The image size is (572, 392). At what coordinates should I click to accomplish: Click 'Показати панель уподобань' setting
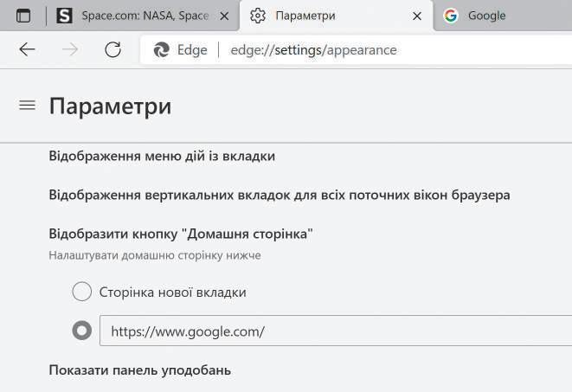pyautogui.click(x=139, y=370)
